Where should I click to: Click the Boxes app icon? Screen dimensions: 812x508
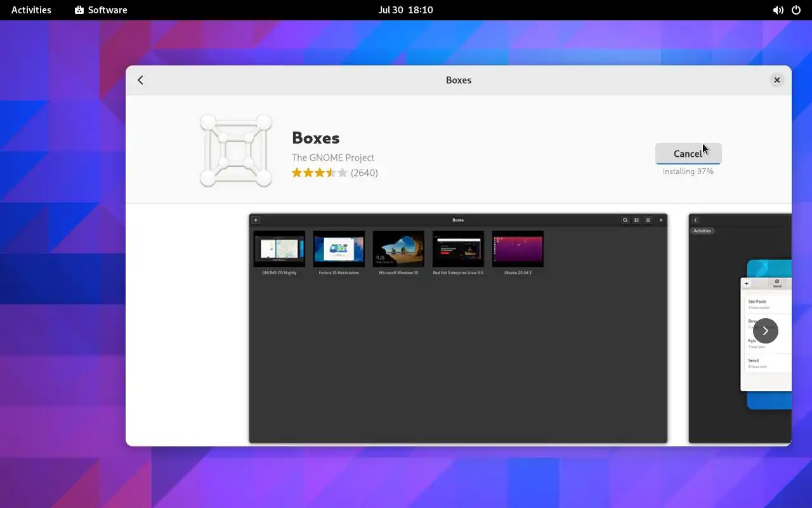click(x=236, y=150)
